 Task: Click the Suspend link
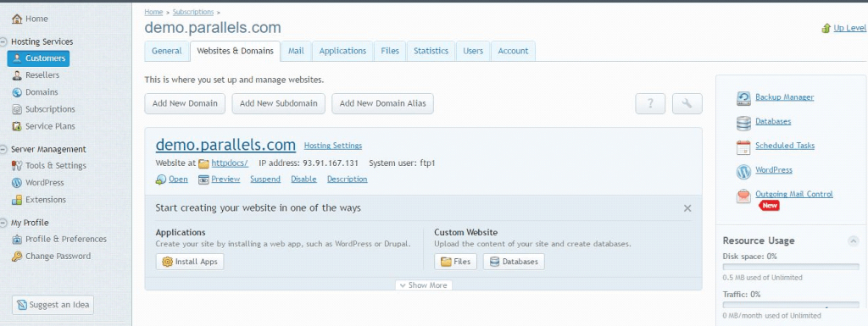click(x=265, y=180)
